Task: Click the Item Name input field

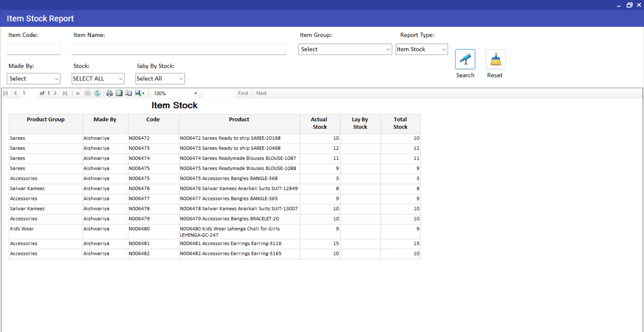Action: tap(179, 49)
